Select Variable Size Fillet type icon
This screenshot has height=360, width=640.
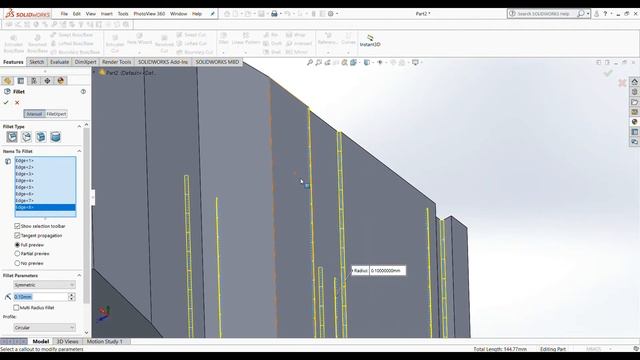[x=27, y=137]
